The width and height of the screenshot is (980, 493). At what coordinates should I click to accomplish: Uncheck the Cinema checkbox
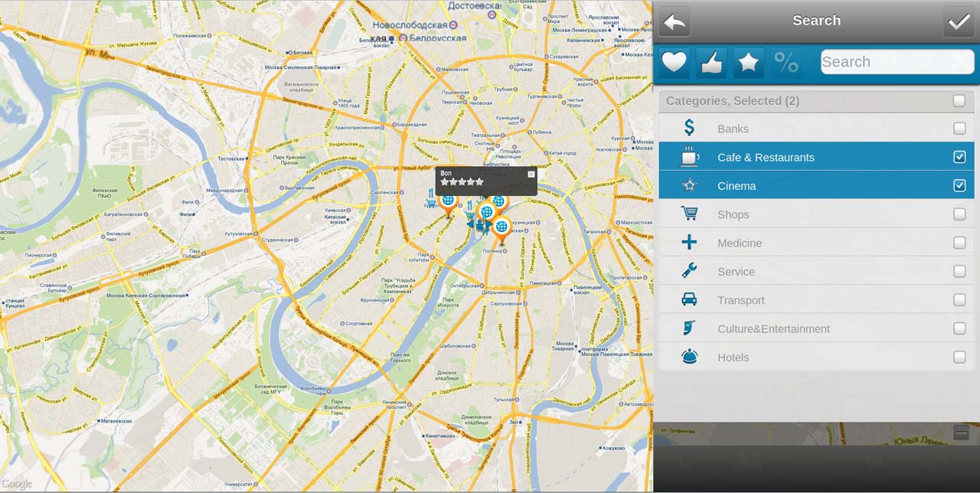(959, 185)
